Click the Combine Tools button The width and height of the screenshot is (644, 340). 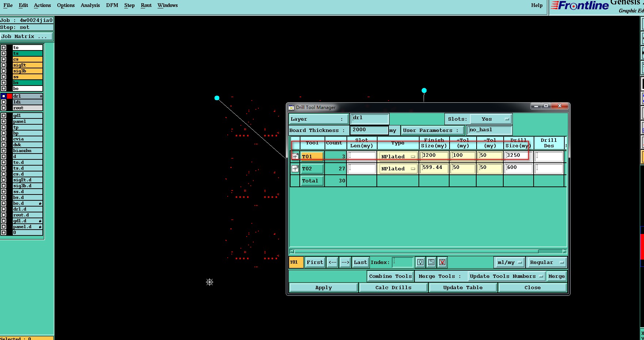(x=390, y=276)
